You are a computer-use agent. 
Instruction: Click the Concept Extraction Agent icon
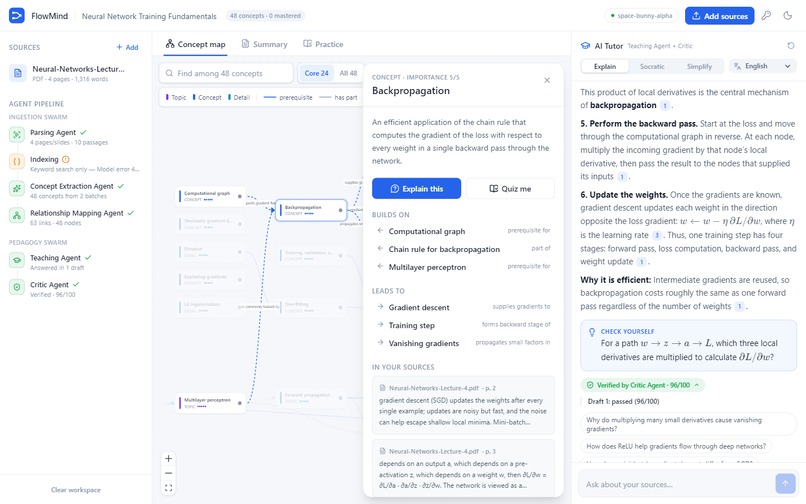(x=17, y=189)
